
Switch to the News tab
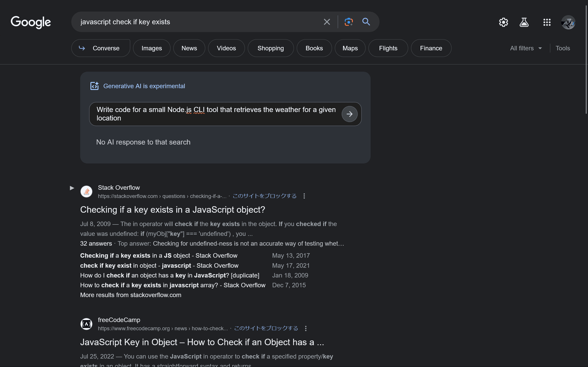click(x=189, y=48)
